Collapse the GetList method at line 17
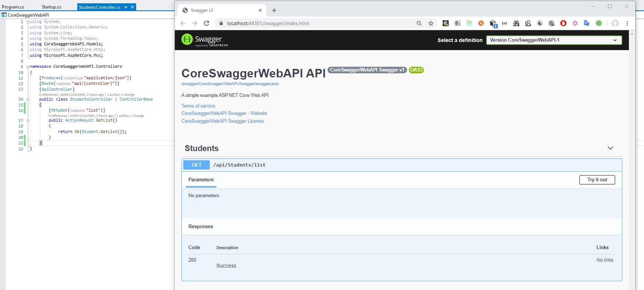644x290 pixels. coord(28,120)
